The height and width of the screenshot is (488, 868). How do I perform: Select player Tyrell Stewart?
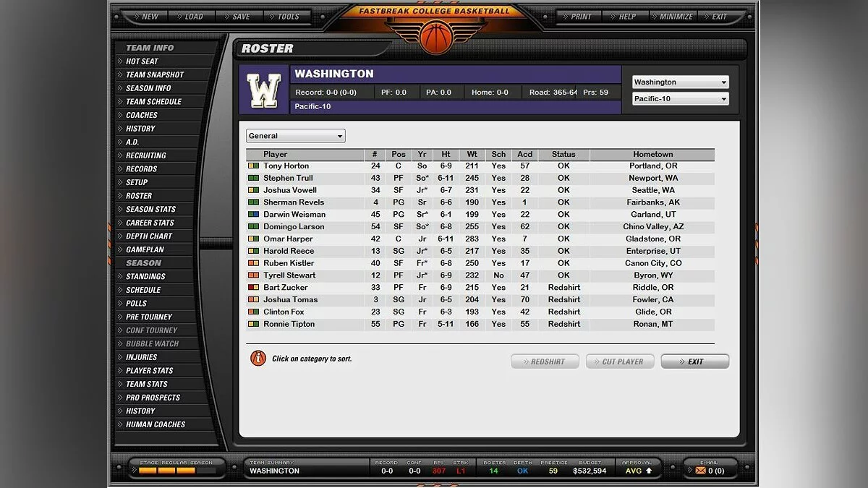(289, 275)
